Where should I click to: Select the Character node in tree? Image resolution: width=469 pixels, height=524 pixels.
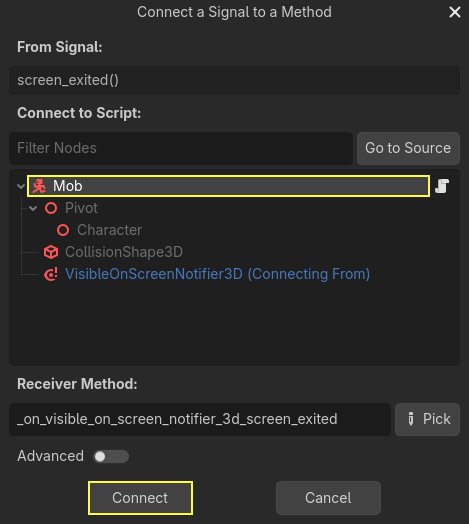pos(109,230)
